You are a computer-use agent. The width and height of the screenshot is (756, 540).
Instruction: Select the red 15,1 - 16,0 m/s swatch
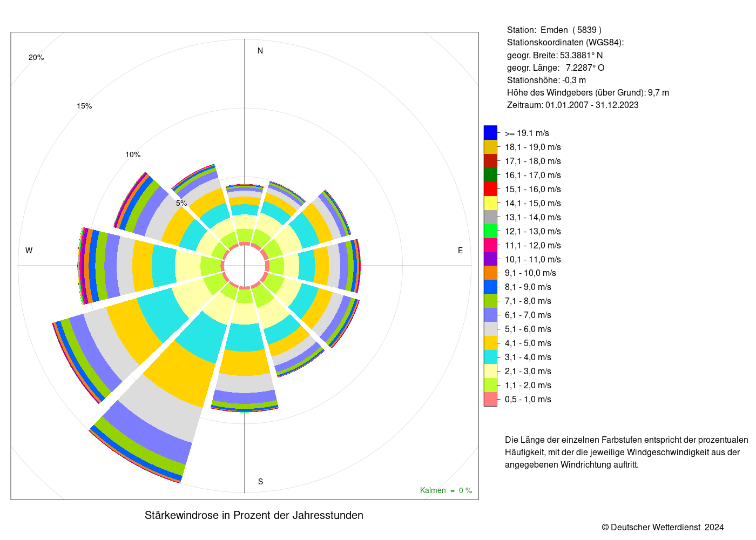pos(490,189)
